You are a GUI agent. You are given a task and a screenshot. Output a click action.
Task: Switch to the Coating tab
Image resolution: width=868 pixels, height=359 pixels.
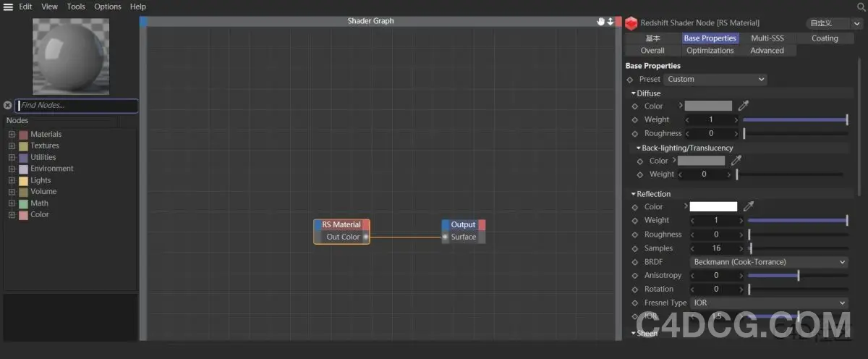[x=825, y=38]
